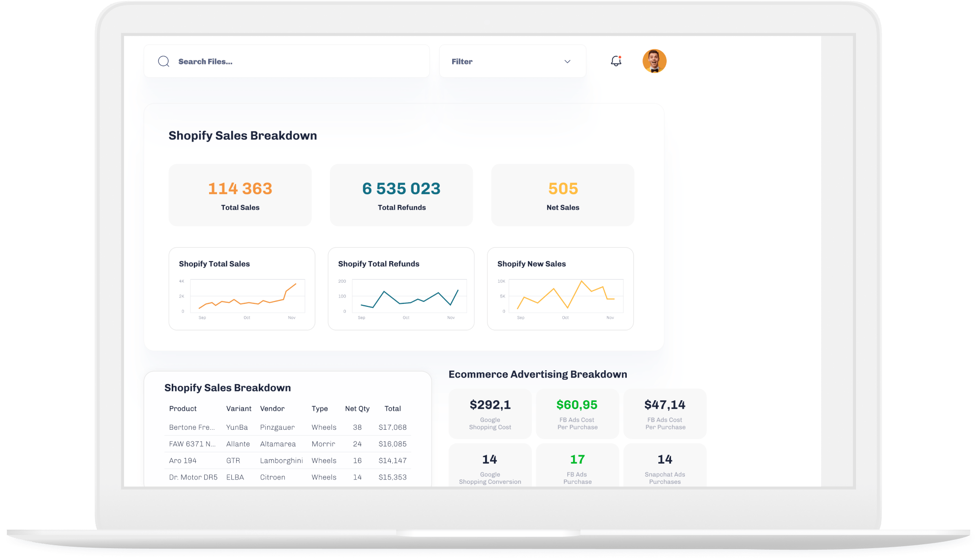Open the Google Shopping Conversion card

click(490, 466)
